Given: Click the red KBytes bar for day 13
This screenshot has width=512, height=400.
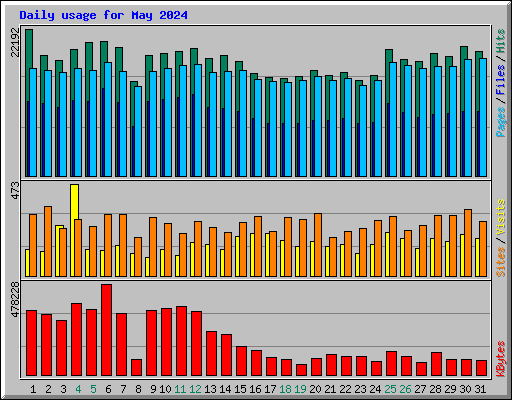Looking at the screenshot, I should coord(211,354).
